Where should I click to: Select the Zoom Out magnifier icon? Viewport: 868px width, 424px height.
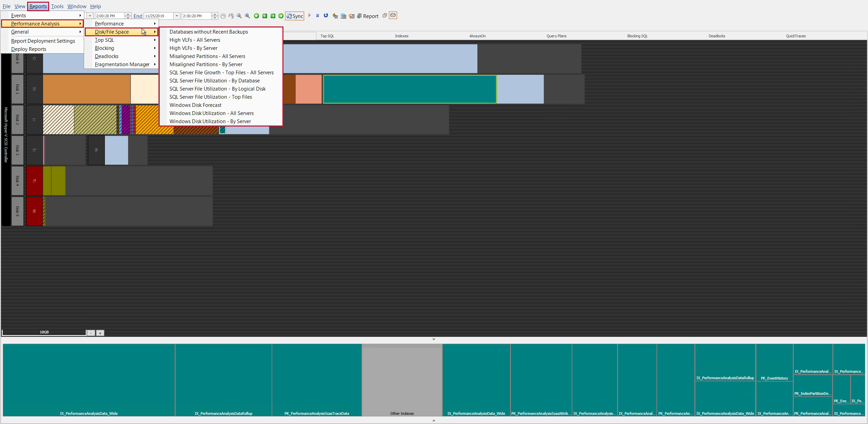[x=239, y=16]
